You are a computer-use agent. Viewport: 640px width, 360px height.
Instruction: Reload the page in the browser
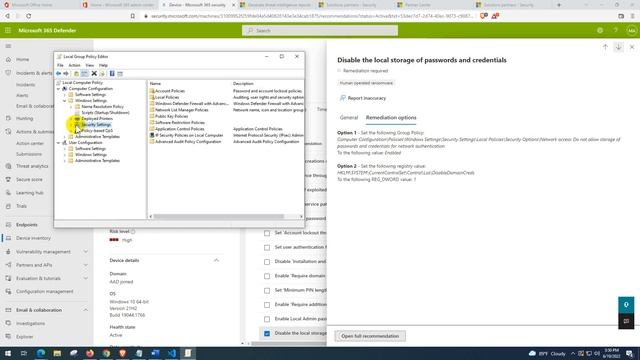tap(29, 16)
